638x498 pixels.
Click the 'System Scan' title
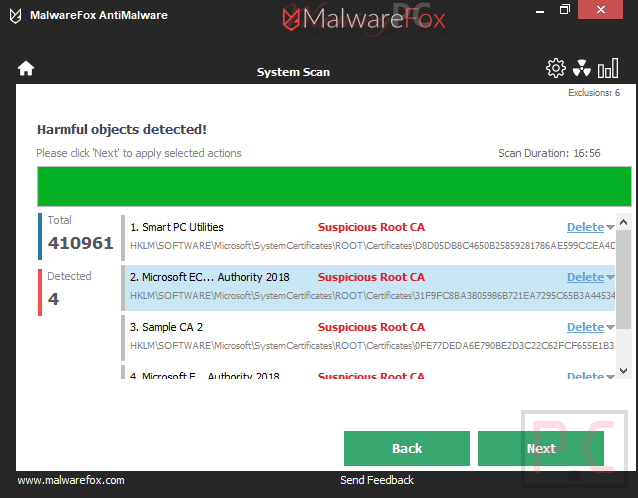pyautogui.click(x=293, y=72)
